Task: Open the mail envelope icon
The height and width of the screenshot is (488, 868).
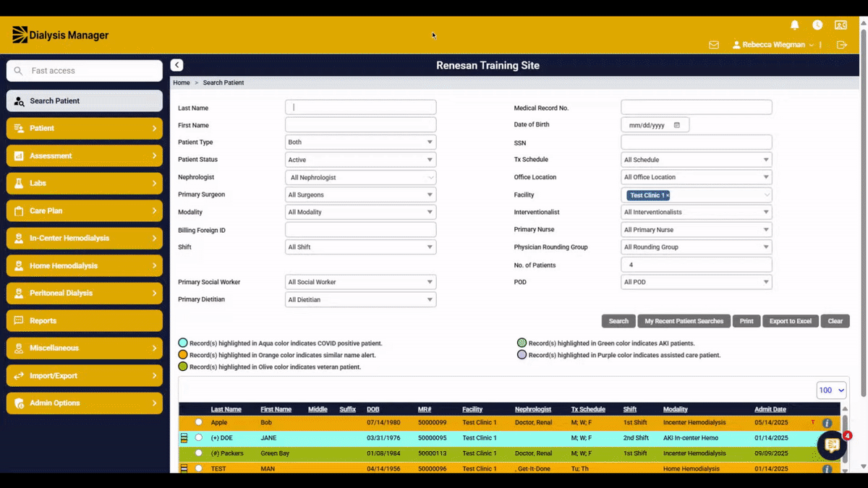Action: pyautogui.click(x=714, y=45)
